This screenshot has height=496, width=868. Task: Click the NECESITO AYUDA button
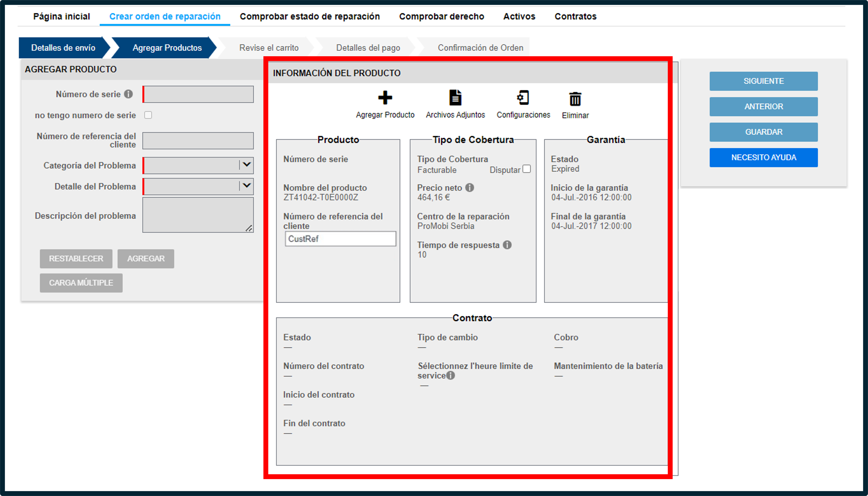coord(763,157)
